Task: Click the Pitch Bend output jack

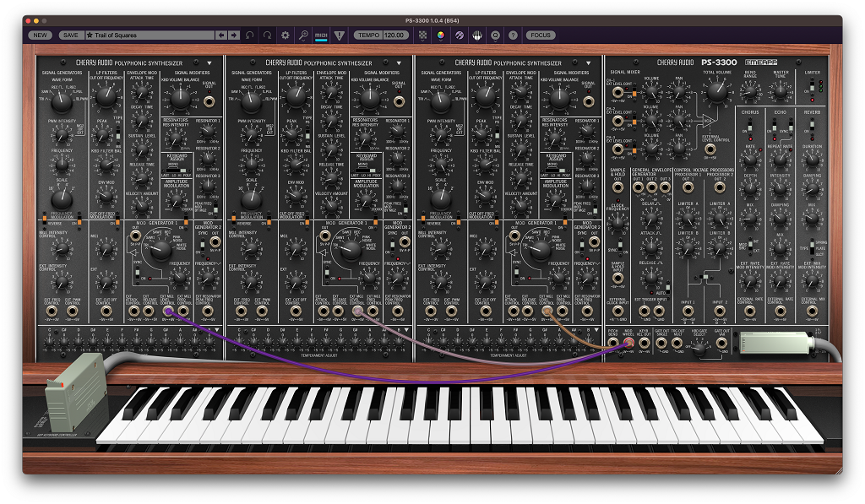Action: pyautogui.click(x=613, y=344)
